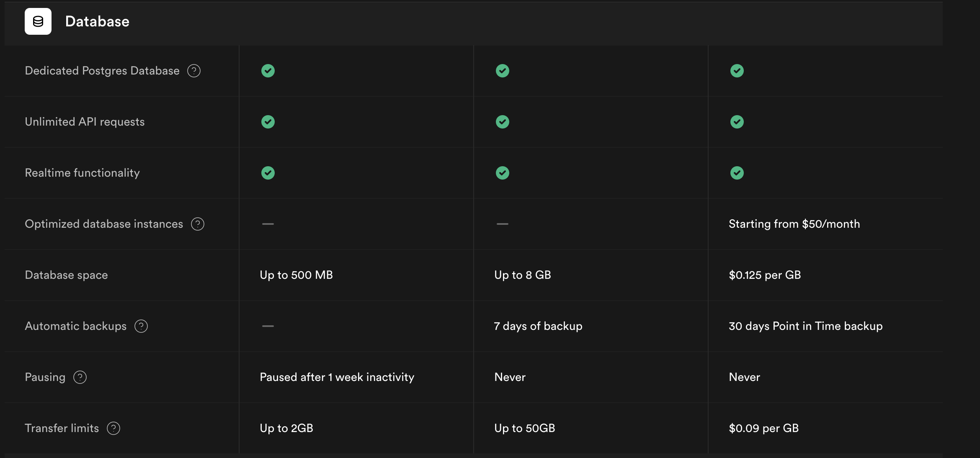Viewport: 980px width, 458px height.
Task: Select the Unlimited API requests label
Action: click(85, 122)
